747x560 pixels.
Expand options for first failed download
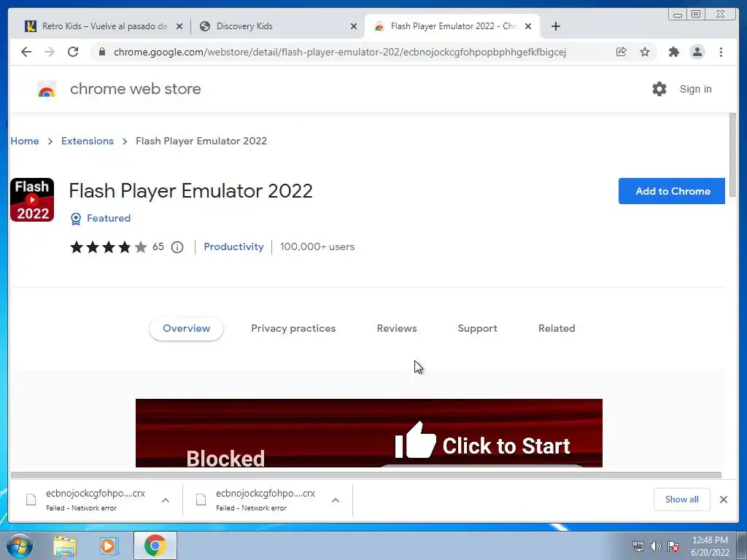pos(166,500)
